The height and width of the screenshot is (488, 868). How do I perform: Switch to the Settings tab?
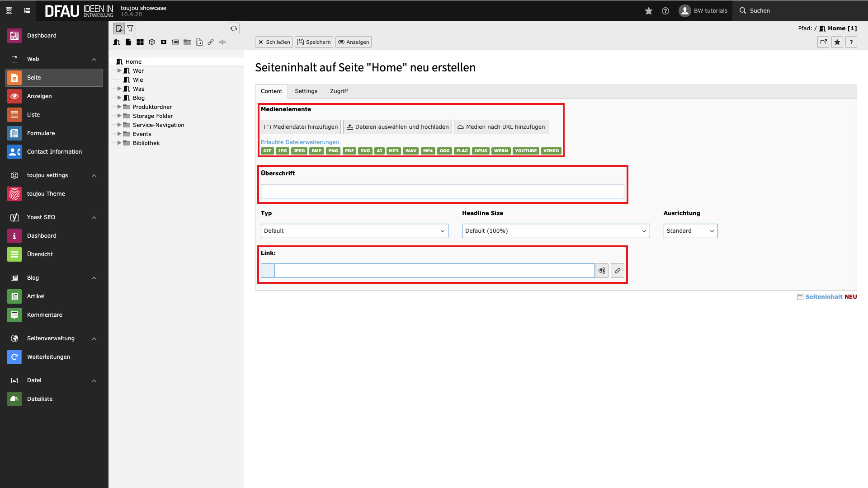306,91
